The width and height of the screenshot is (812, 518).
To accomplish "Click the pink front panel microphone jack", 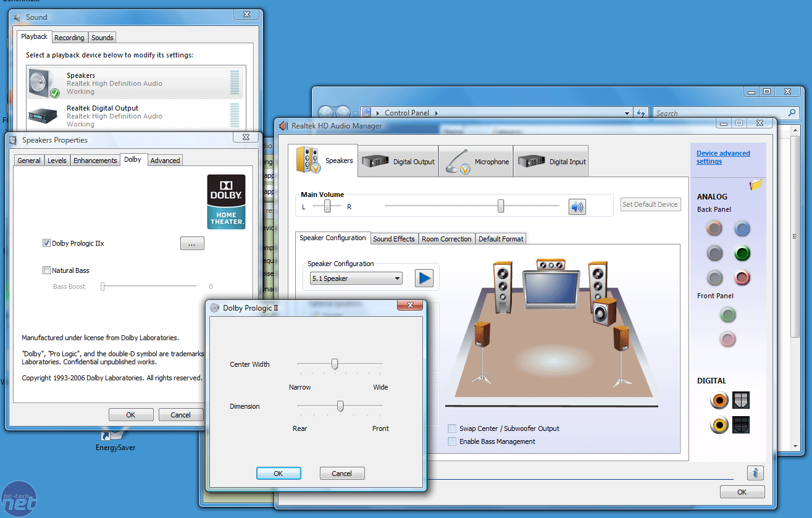I will point(728,339).
